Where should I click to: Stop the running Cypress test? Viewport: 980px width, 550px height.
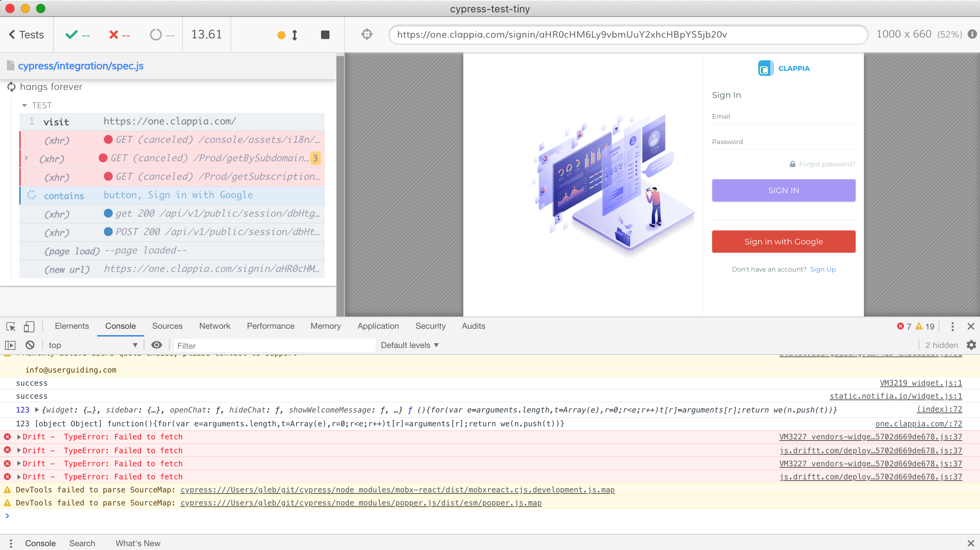pyautogui.click(x=324, y=35)
